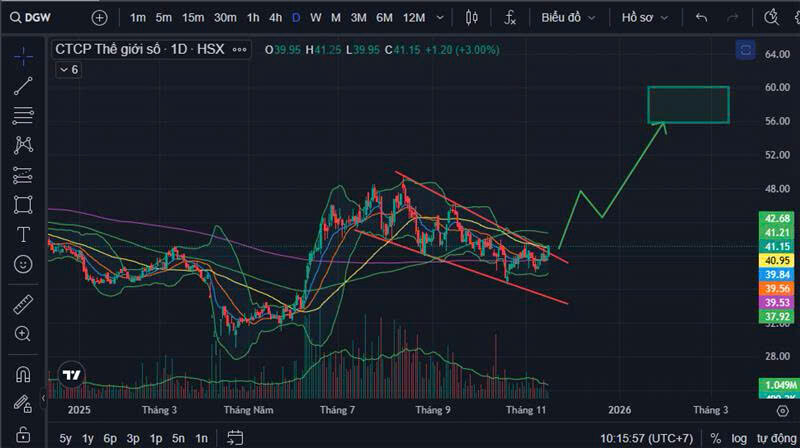Click the orange 39.56 price label
800x448 pixels.
(x=777, y=288)
